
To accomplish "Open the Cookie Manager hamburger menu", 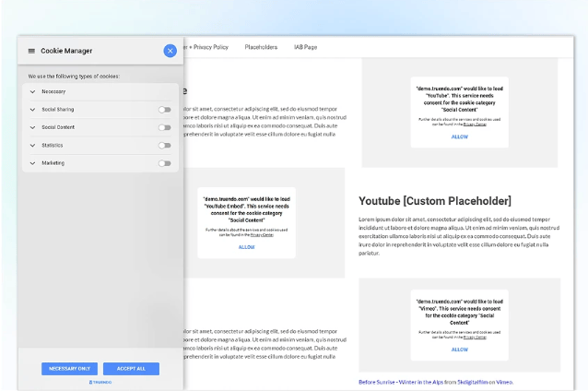I will coord(31,51).
